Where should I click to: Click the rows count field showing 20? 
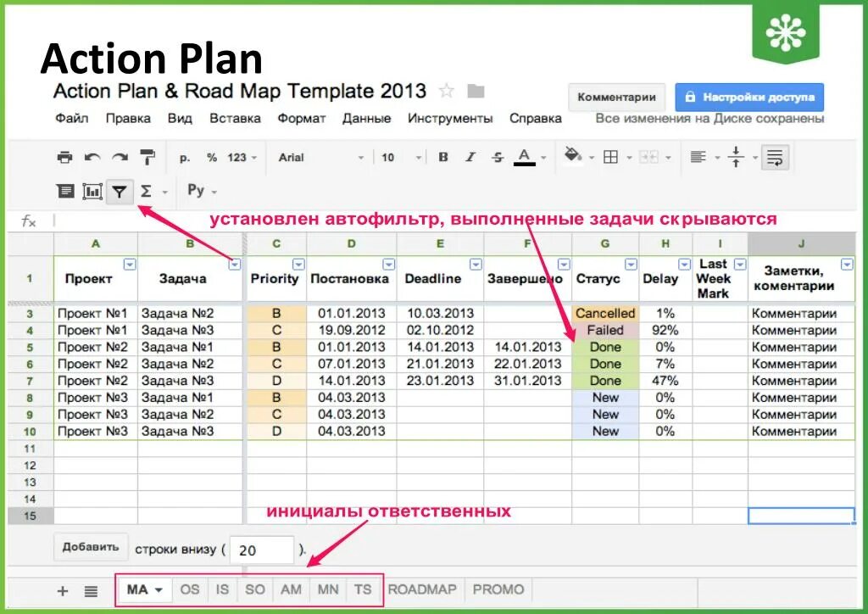261,550
